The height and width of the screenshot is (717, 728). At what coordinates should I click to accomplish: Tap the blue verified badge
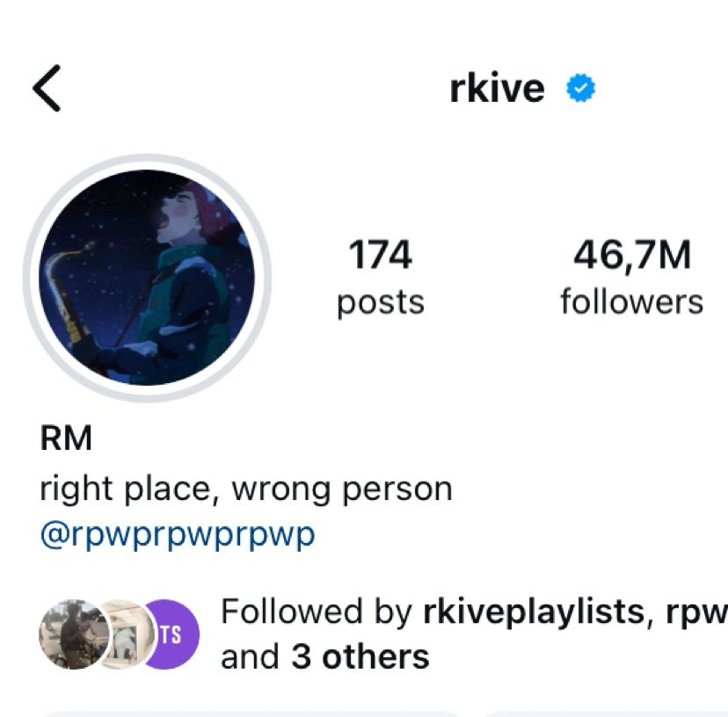580,88
